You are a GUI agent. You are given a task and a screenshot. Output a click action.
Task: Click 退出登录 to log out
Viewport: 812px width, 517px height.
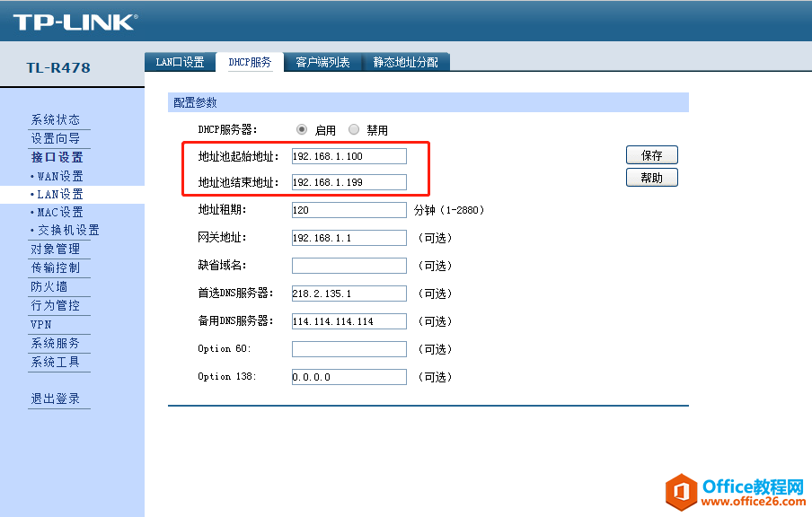click(x=56, y=399)
